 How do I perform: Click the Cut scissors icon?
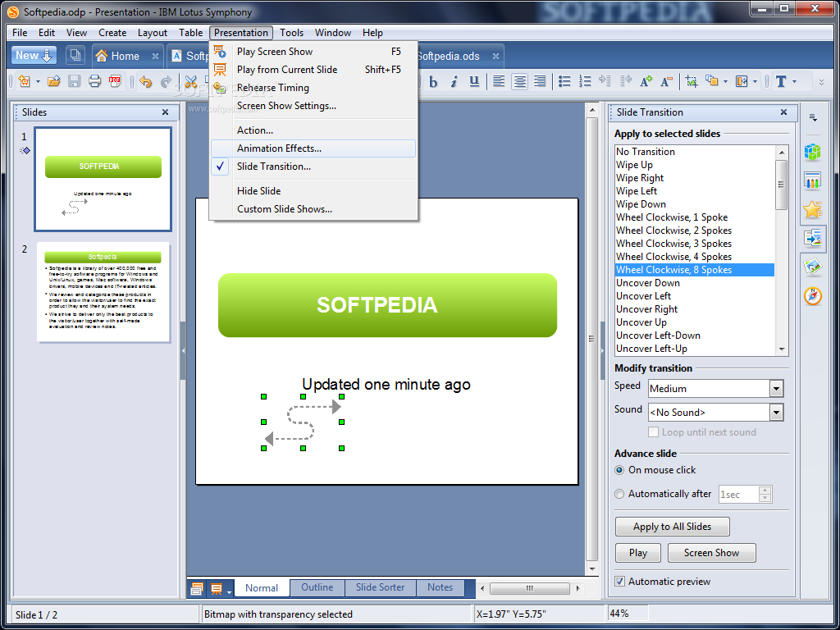tap(190, 81)
